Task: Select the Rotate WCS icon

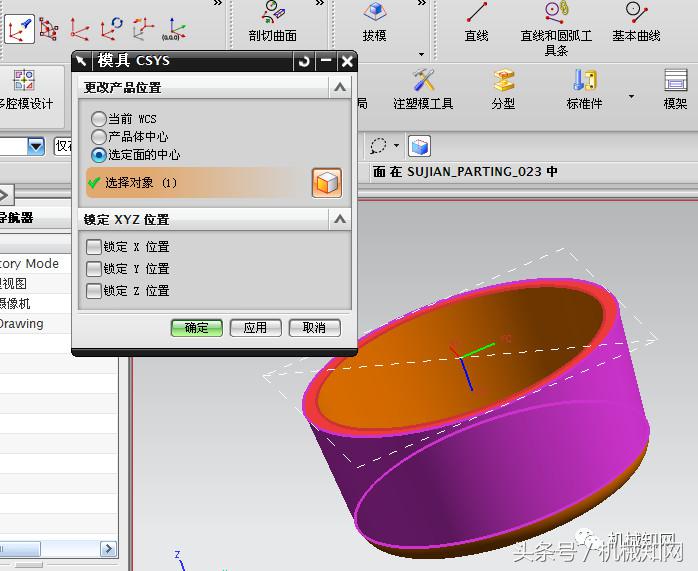Action: point(111,29)
